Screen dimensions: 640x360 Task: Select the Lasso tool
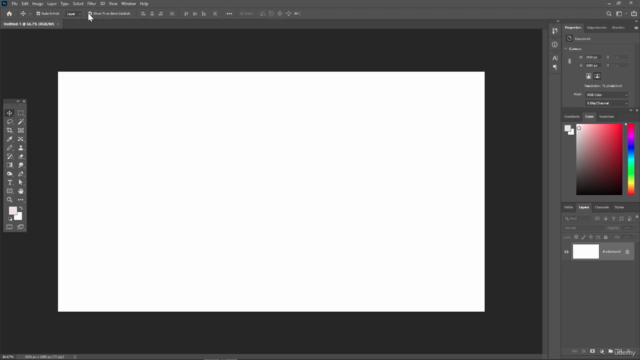tap(9, 122)
